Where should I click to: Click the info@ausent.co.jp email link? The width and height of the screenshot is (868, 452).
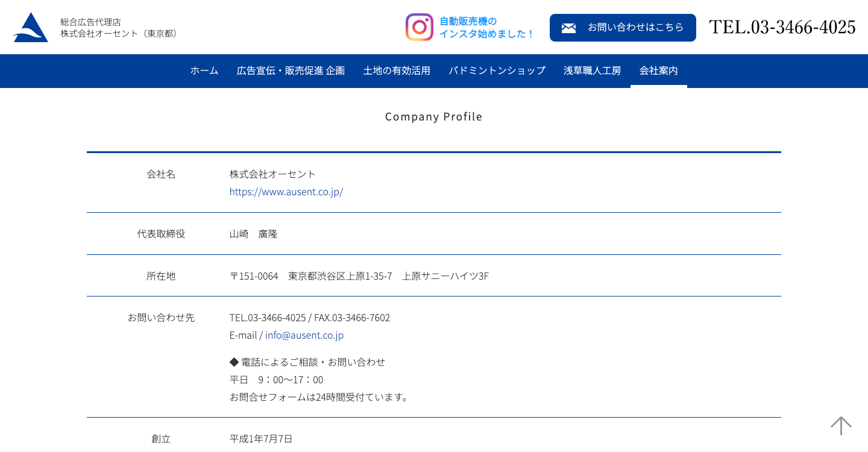point(304,335)
